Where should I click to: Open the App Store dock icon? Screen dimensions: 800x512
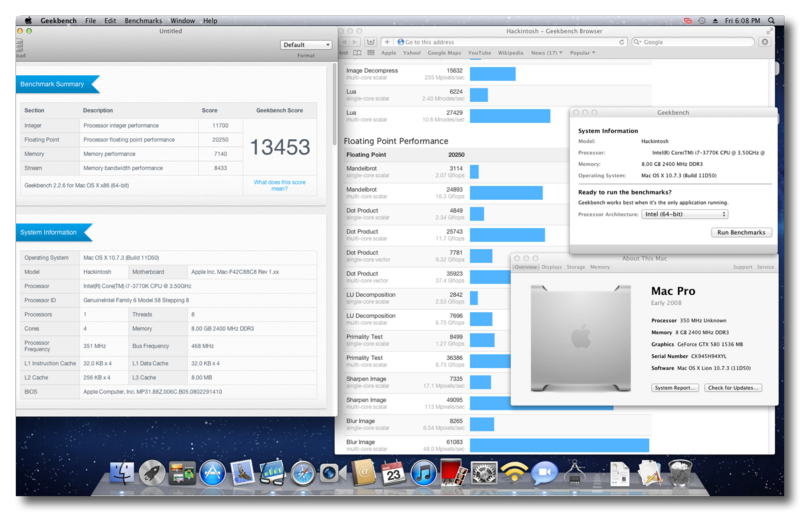(212, 473)
